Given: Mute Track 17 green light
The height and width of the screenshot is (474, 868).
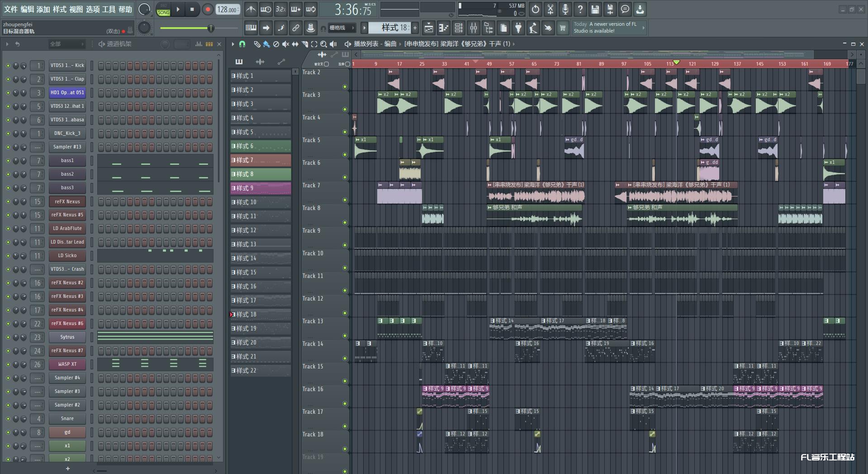Looking at the screenshot, I should 345,426.
